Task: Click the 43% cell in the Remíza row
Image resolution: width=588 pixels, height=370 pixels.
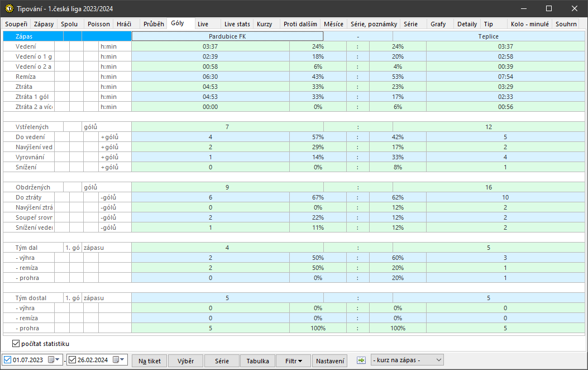Action: tap(318, 77)
